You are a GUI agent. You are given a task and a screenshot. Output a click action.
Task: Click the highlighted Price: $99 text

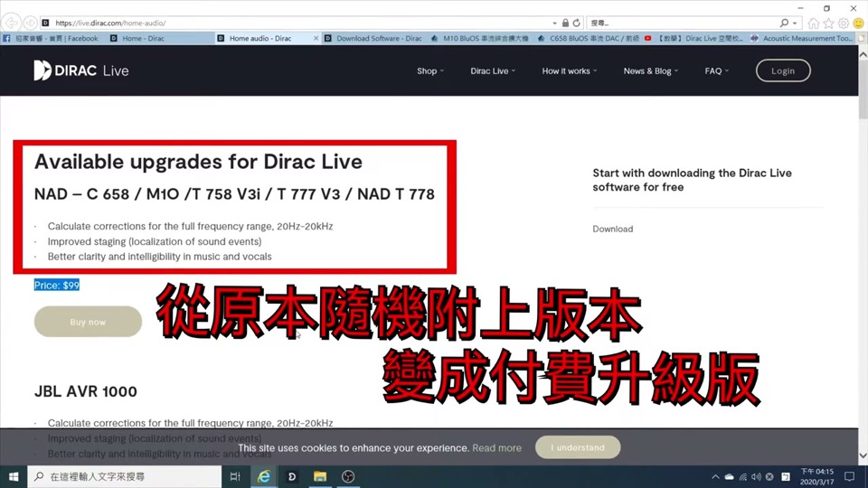coord(56,285)
